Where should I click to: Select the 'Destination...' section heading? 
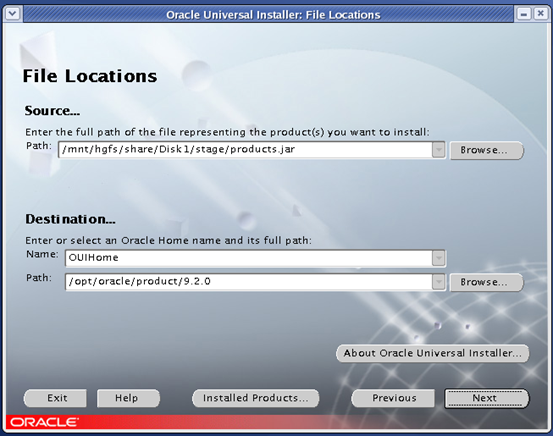pos(70,219)
